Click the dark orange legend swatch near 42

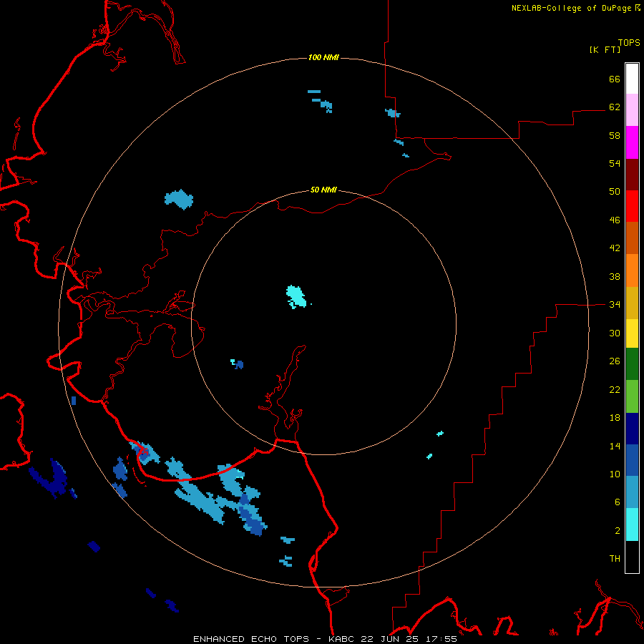point(632,238)
